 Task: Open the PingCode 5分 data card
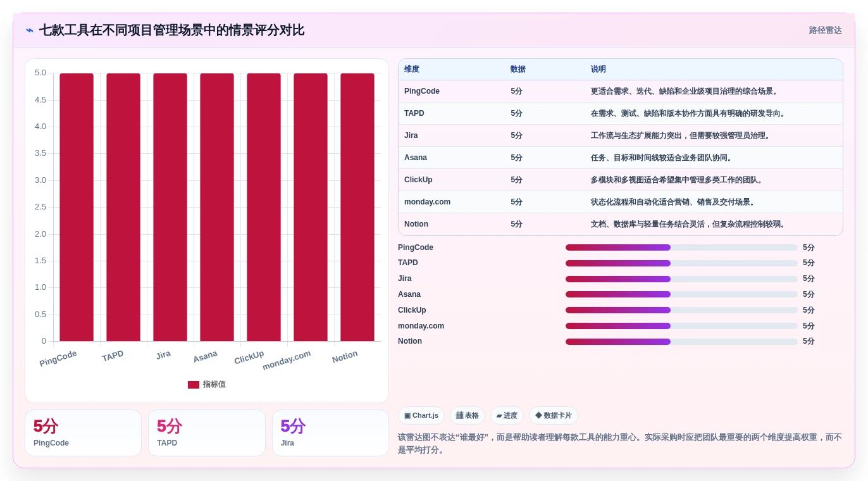coord(83,433)
